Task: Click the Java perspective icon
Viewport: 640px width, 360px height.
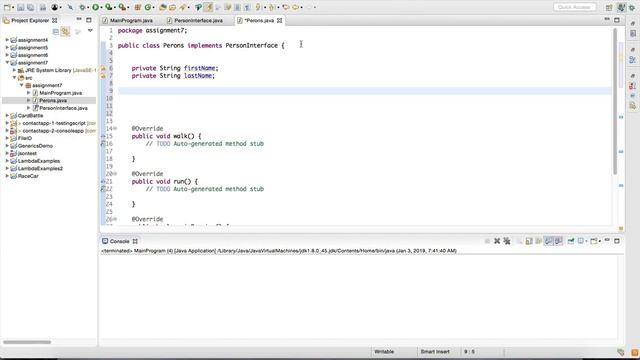Action: [621, 7]
